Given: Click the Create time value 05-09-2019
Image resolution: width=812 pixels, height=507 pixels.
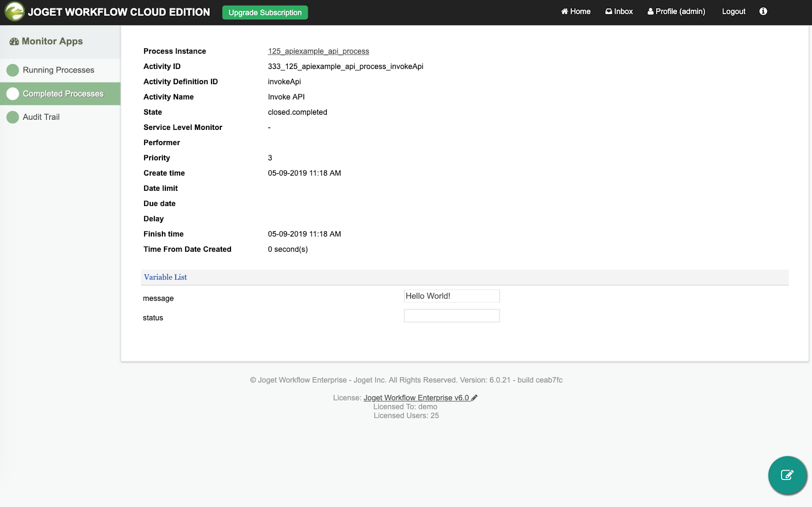Looking at the screenshot, I should [x=304, y=173].
